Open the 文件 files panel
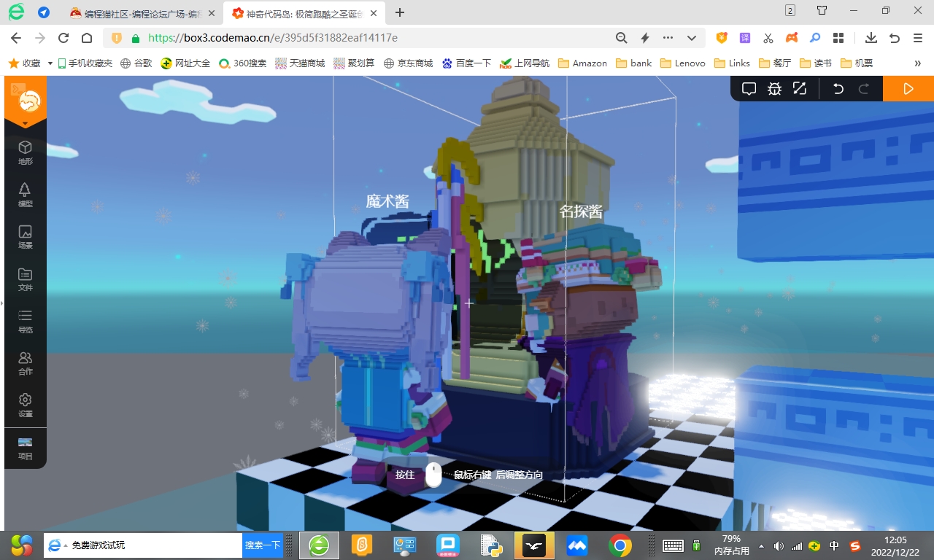 pos(26,279)
